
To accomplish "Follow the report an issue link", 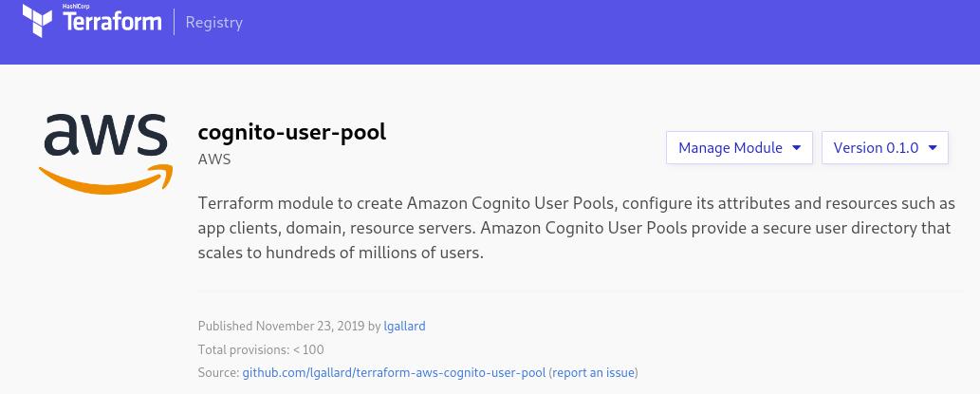I will tap(593, 373).
